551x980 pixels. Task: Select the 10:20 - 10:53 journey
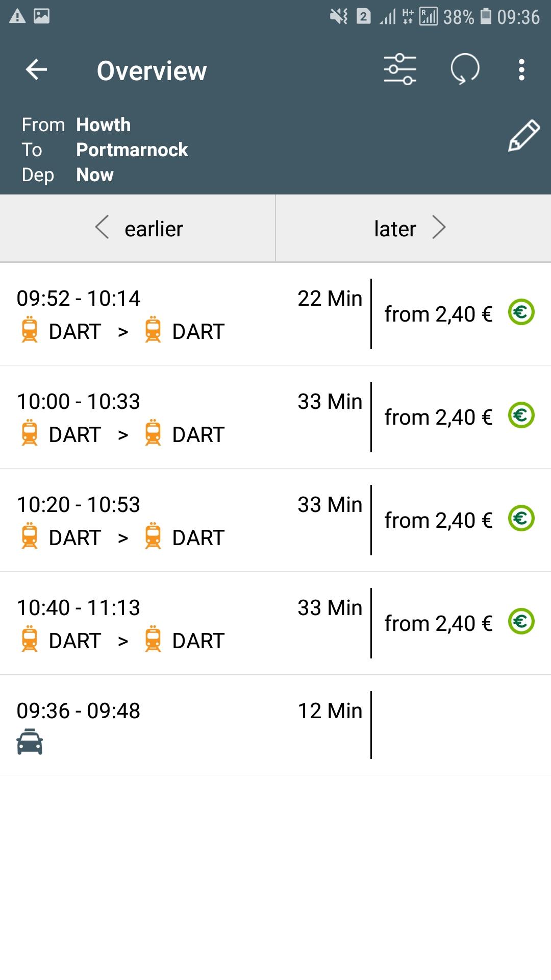pos(184,520)
